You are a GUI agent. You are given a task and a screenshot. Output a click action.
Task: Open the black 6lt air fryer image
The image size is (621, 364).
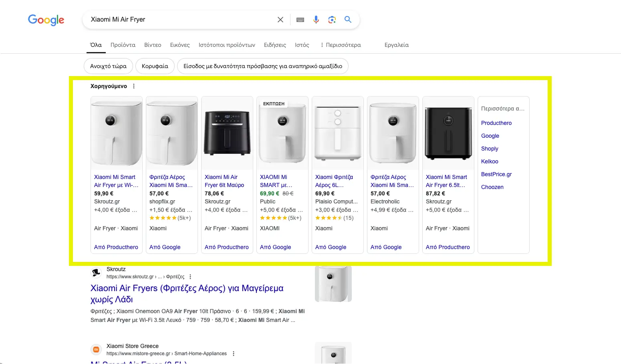(227, 133)
